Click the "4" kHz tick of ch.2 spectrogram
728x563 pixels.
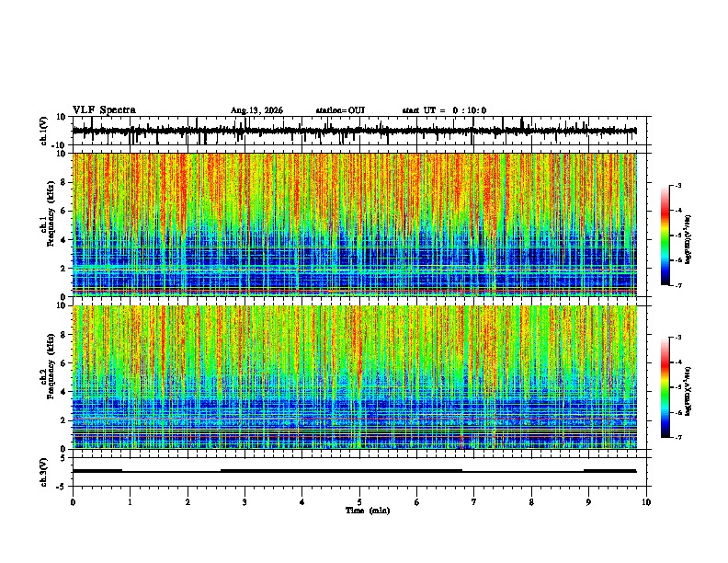point(63,392)
